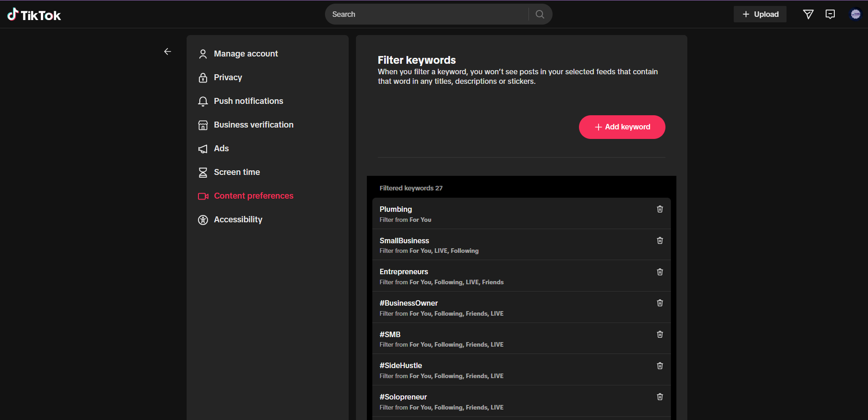Screen dimensions: 868x420
Task: Click the Push notifications bell icon
Action: pyautogui.click(x=203, y=101)
